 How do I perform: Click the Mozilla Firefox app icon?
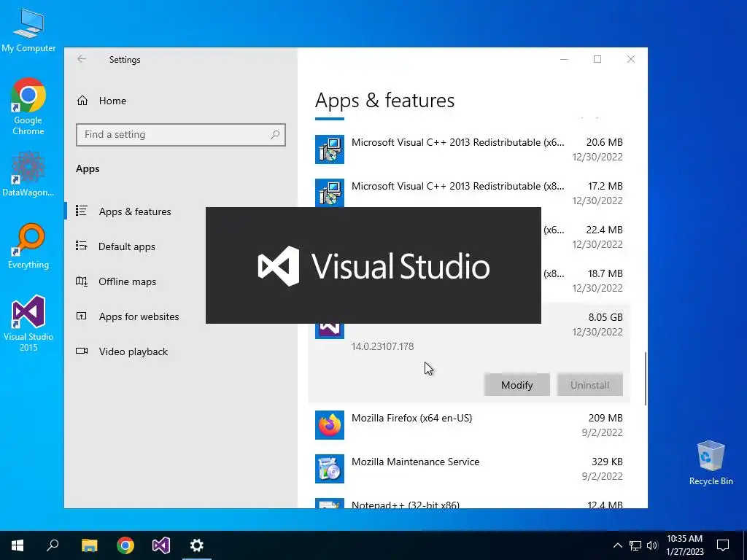coord(330,425)
